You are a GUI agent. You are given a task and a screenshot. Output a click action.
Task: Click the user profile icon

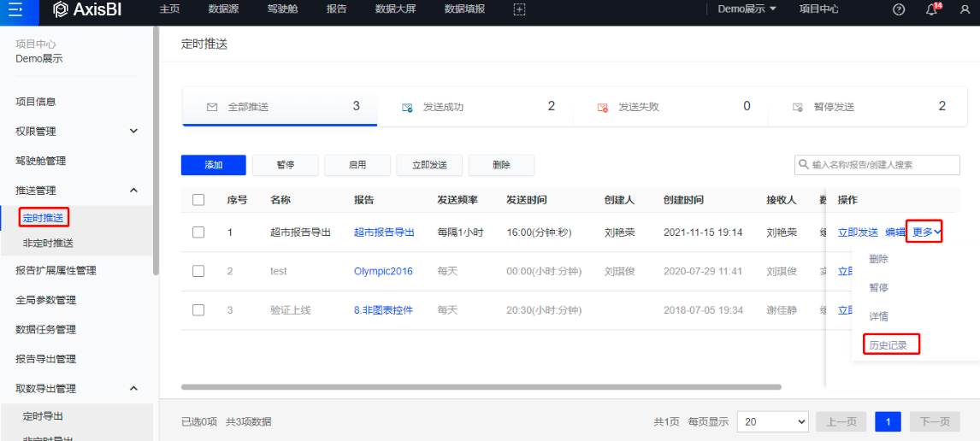click(965, 9)
